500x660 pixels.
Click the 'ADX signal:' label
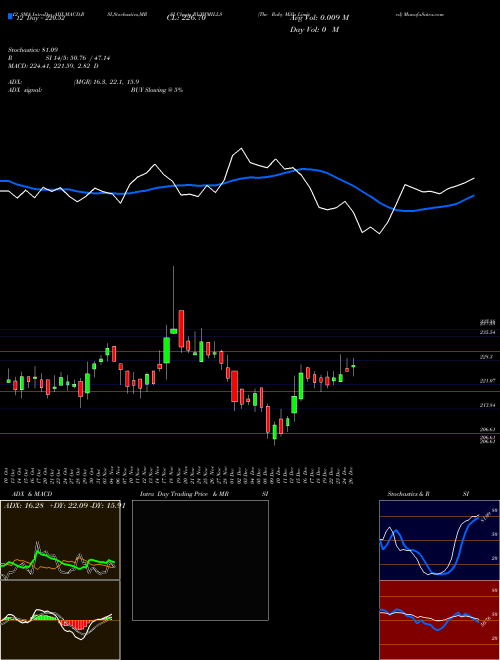[25, 90]
